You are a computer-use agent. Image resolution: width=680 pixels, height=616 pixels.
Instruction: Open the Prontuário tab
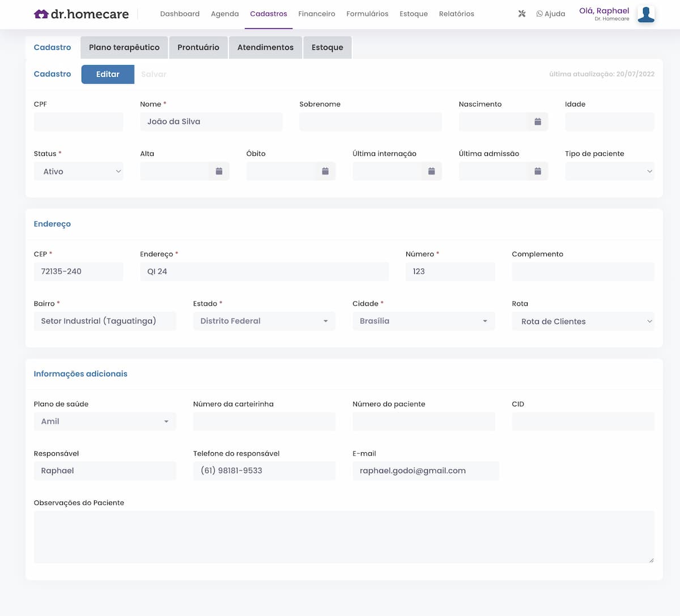(198, 48)
